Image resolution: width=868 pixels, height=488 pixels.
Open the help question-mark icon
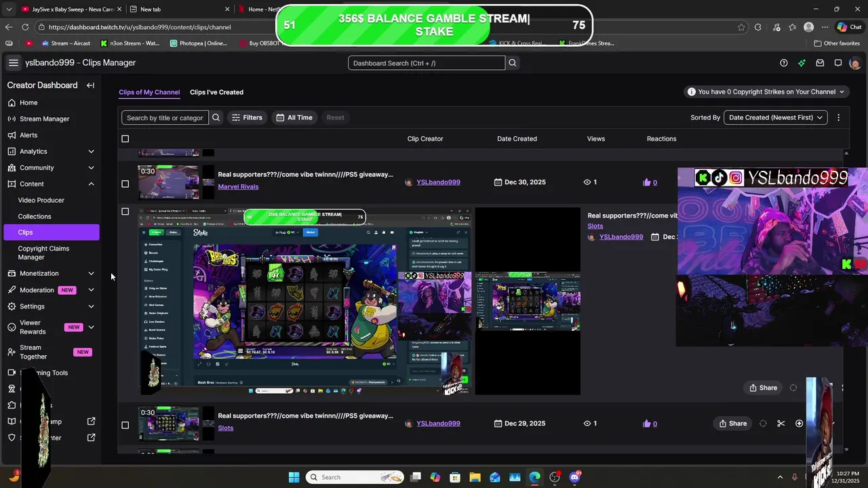(x=784, y=63)
